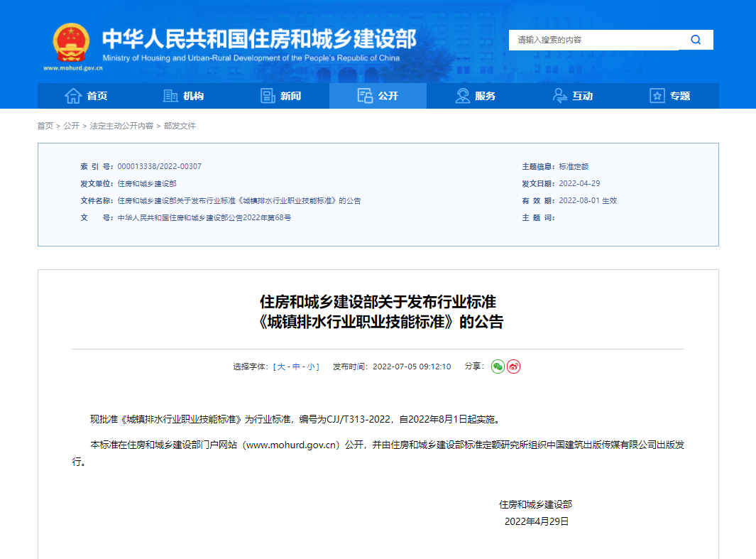This screenshot has width=756, height=559.
Task: Open 部发文件 breadcrumb link
Action: point(180,126)
